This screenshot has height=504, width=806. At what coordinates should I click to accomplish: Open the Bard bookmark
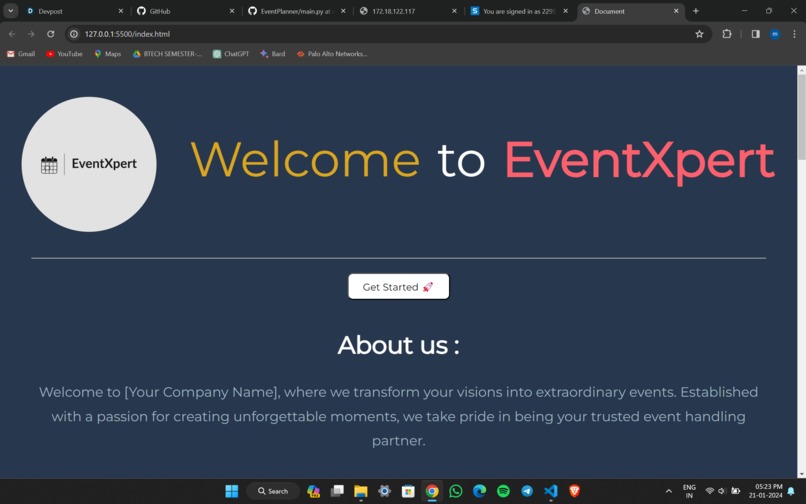click(272, 53)
